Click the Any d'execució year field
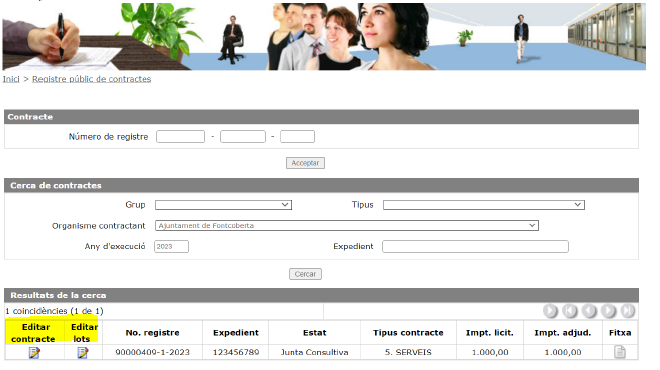 point(171,247)
